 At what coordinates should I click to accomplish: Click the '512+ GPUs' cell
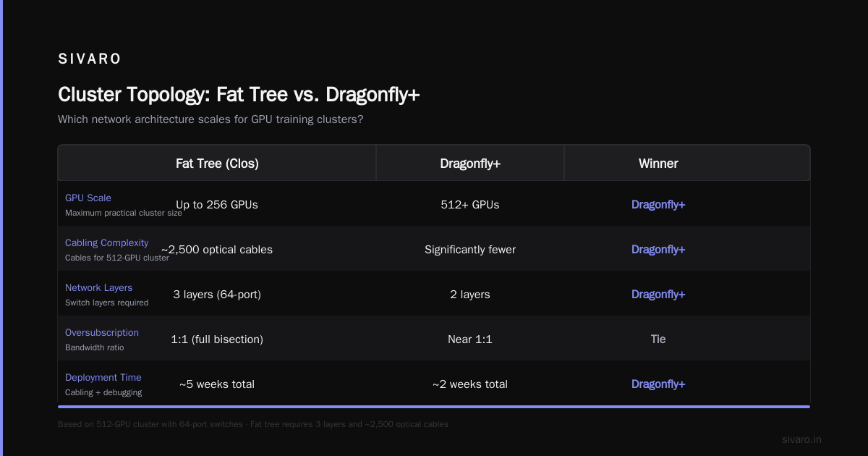[x=470, y=205]
